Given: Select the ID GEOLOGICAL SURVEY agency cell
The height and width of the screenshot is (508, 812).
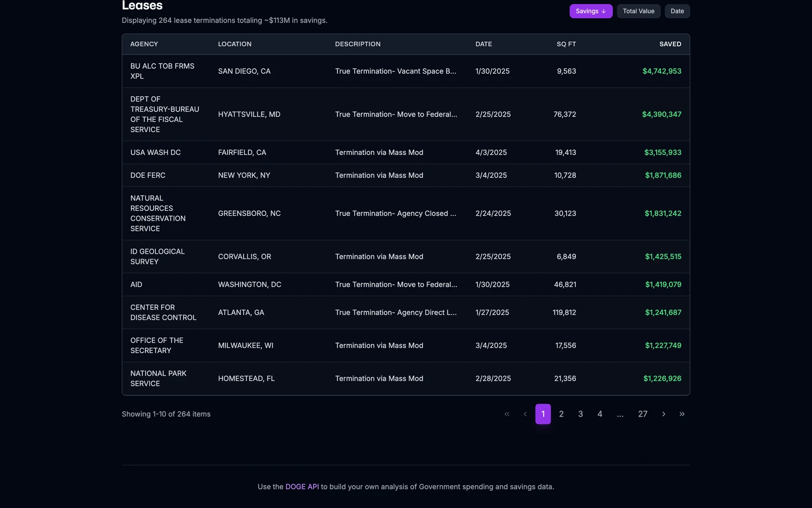Looking at the screenshot, I should point(157,257).
